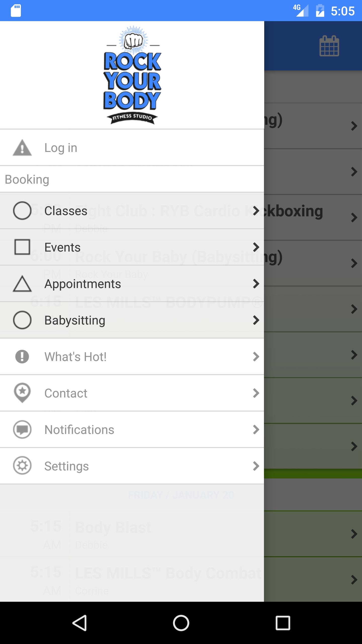
Task: Open the Cardio Kickboxing class row arrow
Action: (x=354, y=218)
